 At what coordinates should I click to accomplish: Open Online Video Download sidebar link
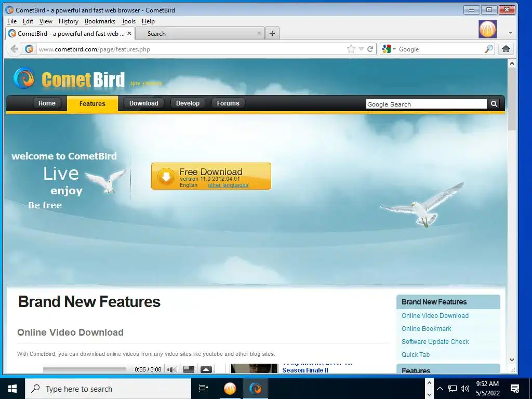point(435,315)
